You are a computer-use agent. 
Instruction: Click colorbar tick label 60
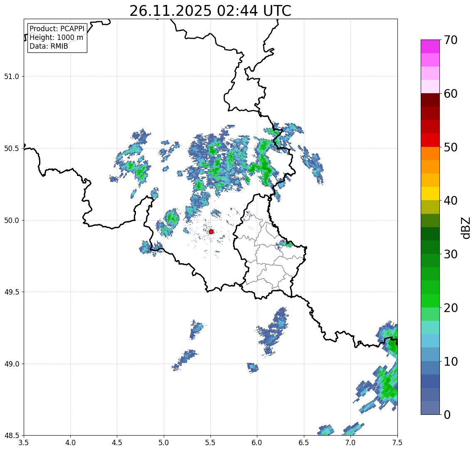(x=451, y=94)
